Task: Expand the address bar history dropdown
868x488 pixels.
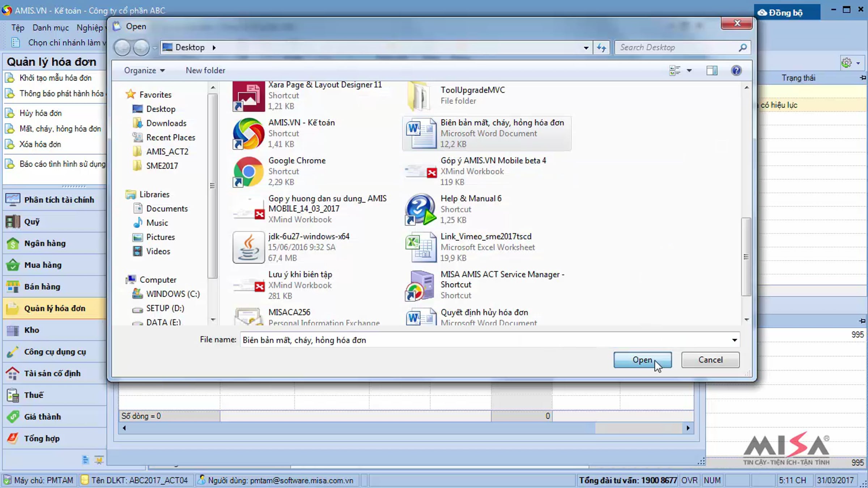Action: (586, 47)
